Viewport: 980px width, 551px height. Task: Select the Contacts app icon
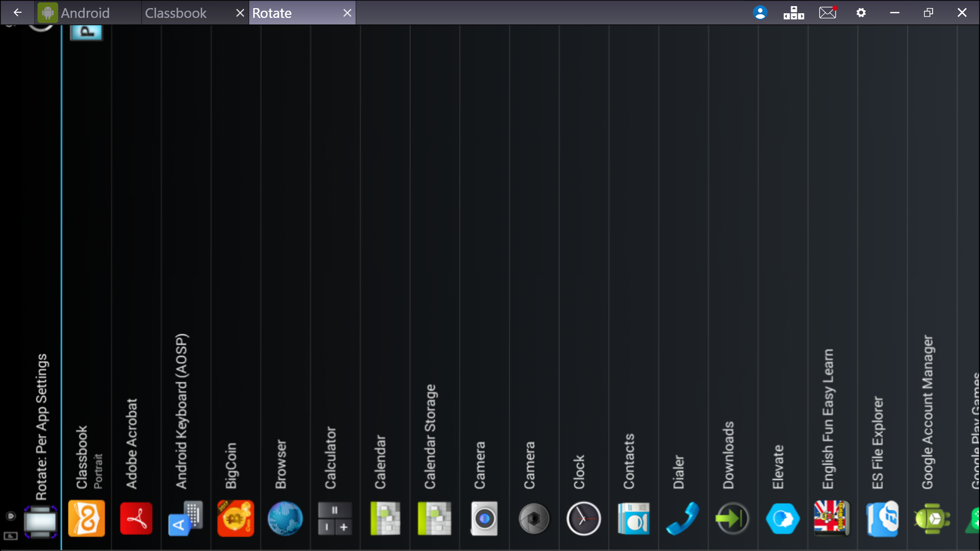(633, 518)
